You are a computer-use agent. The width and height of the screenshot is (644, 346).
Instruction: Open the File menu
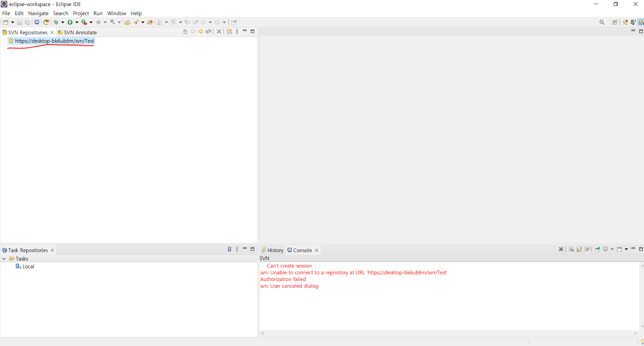click(x=6, y=13)
